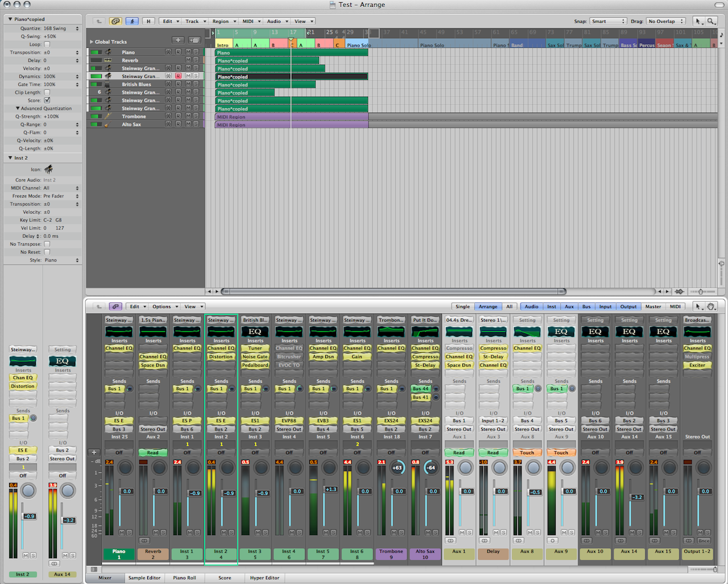Open the Style Piano dropdown
This screenshot has height=584, width=728.
tap(61, 260)
